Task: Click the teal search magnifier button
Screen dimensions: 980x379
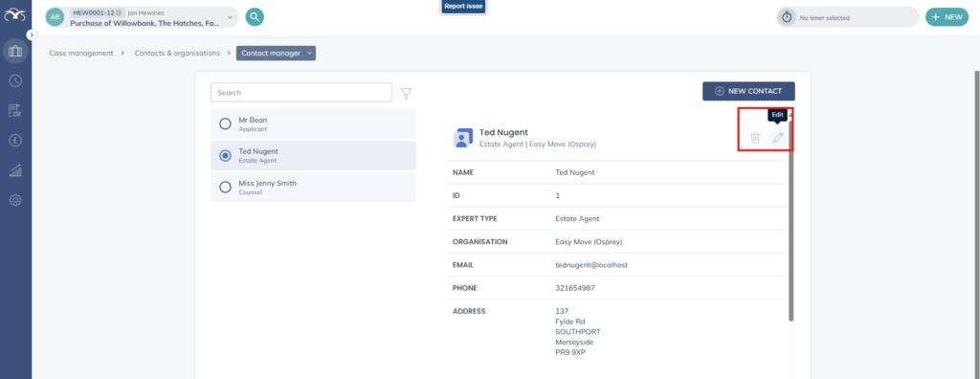Action: pos(255,17)
